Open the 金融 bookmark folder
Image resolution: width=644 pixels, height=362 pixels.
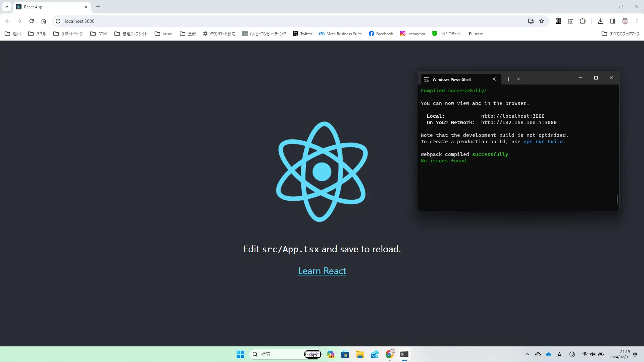point(188,34)
